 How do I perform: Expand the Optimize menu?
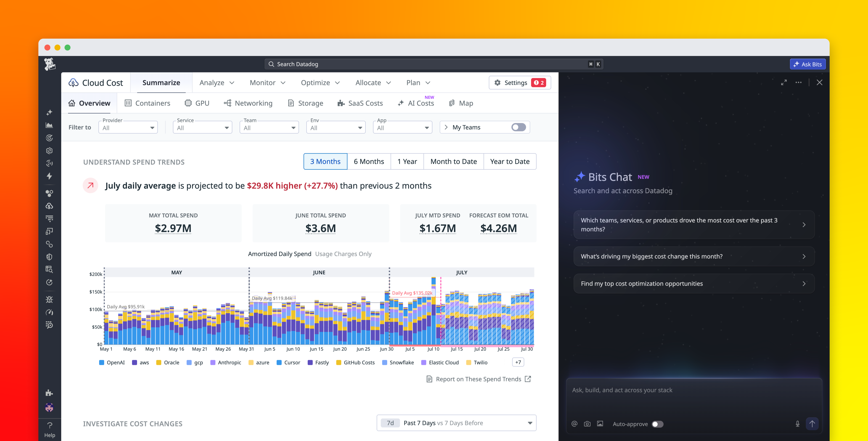(320, 83)
